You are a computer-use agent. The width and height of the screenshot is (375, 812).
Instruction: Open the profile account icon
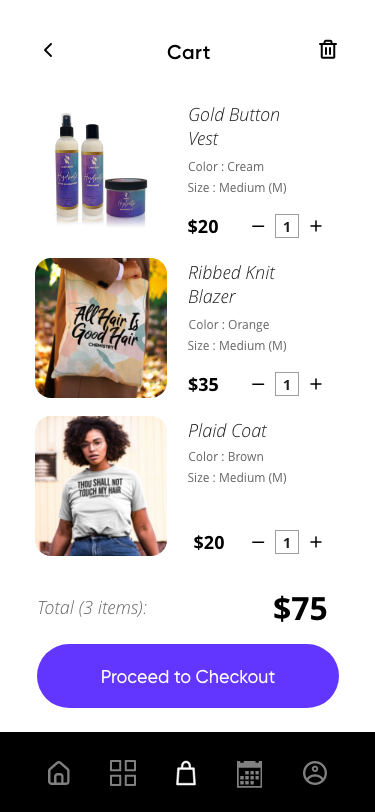coord(315,773)
